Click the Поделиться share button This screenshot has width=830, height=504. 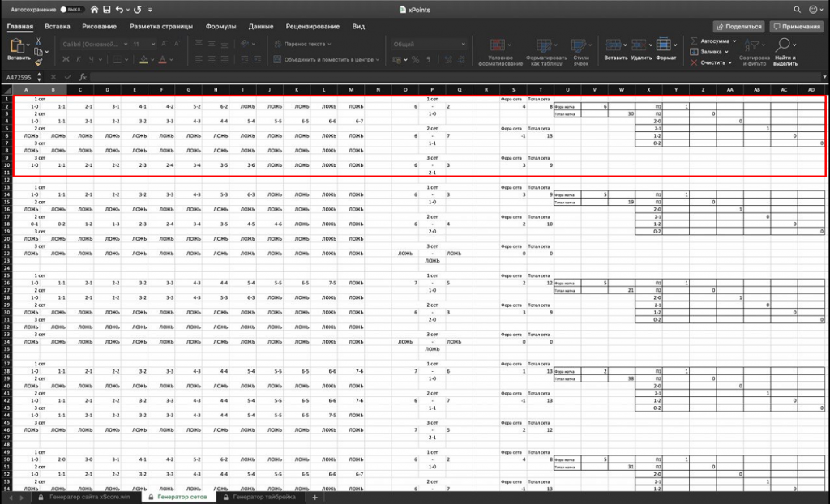(x=738, y=27)
